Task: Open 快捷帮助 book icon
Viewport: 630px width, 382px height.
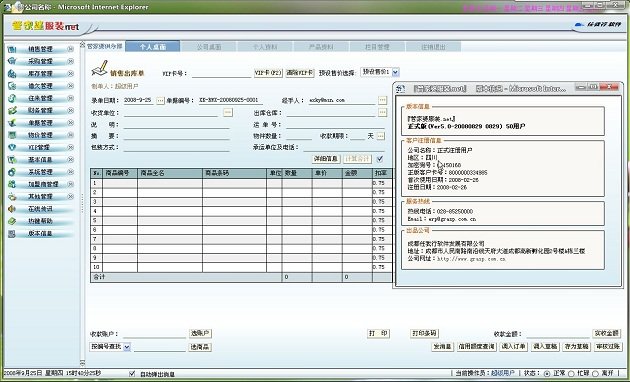Action: coord(12,221)
